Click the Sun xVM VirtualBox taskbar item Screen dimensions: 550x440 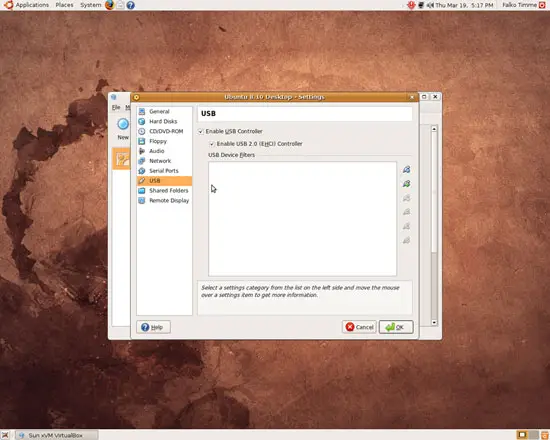[x=56, y=435]
